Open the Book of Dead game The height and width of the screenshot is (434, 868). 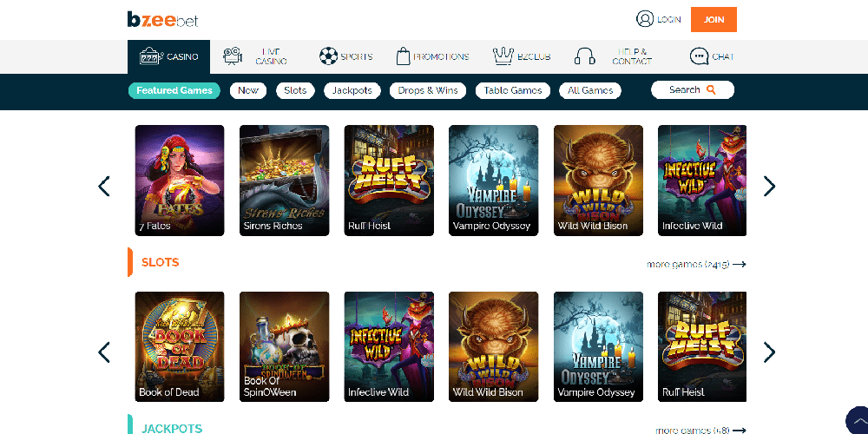click(x=180, y=346)
